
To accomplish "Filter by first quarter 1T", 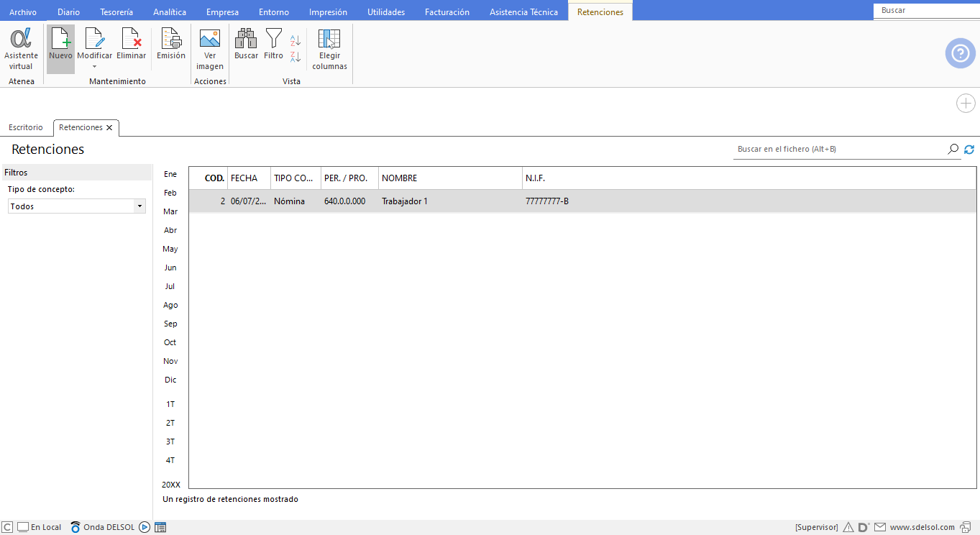I will [170, 404].
